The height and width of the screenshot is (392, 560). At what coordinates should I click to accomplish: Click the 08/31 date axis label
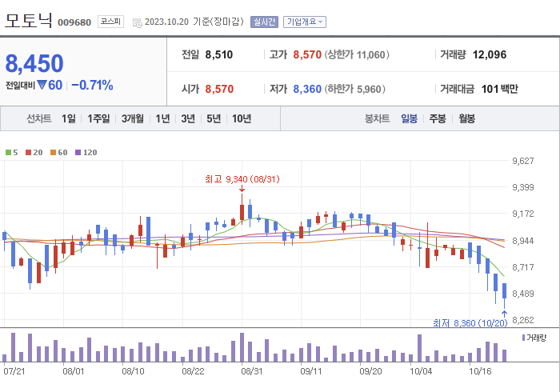point(252,371)
